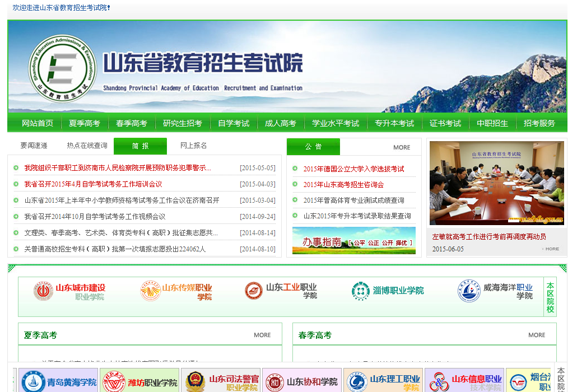Open the 山东司法警官职业学院 banner

(221, 381)
